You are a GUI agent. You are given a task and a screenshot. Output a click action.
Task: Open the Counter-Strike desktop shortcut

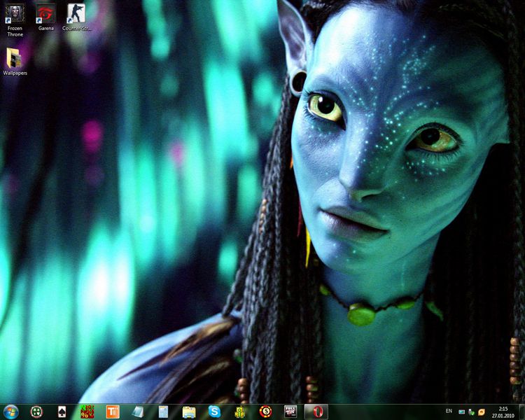coord(76,17)
